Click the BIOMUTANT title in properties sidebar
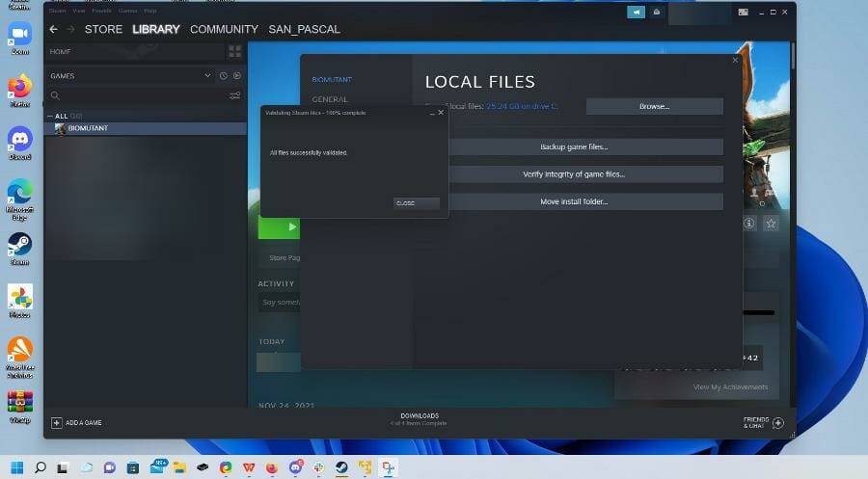 [x=332, y=80]
